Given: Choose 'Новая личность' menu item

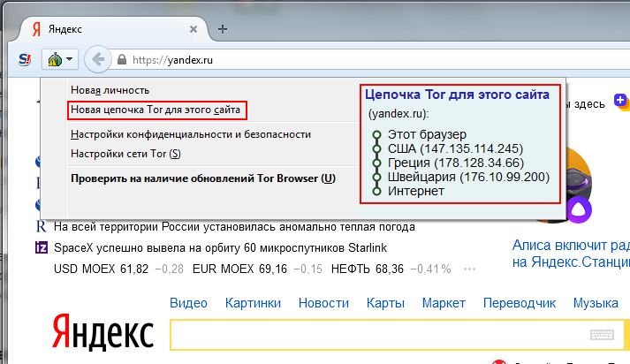Looking at the screenshot, I should pos(110,90).
